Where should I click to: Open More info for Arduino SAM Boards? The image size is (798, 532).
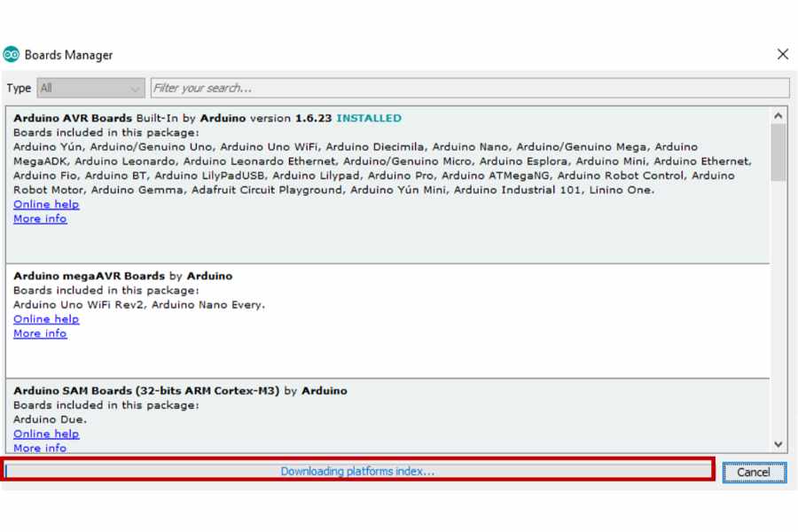click(40, 448)
